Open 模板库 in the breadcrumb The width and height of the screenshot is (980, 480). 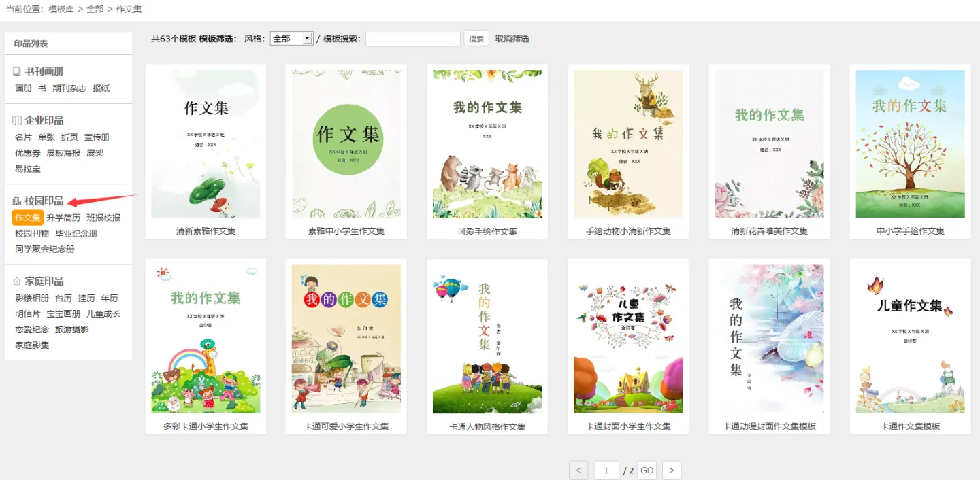[x=61, y=10]
